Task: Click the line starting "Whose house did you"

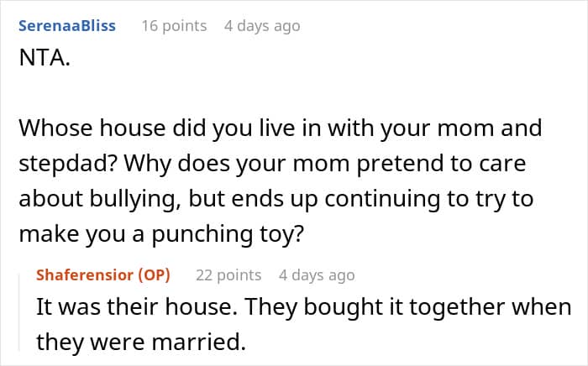Action: click(279, 128)
